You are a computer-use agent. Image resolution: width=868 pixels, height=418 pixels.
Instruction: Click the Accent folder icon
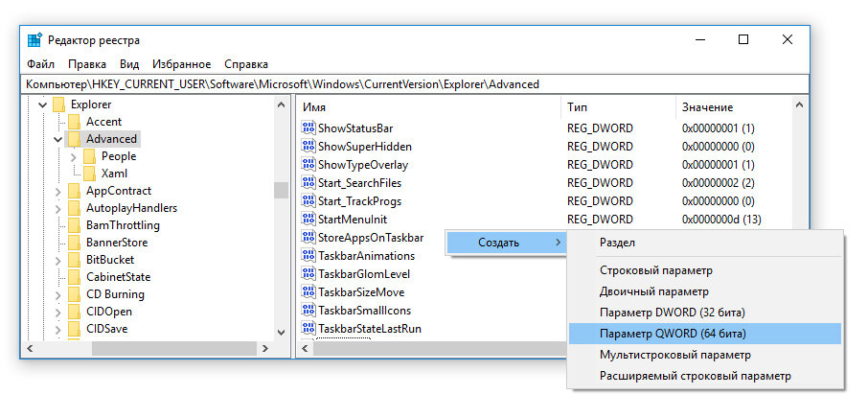[x=74, y=121]
